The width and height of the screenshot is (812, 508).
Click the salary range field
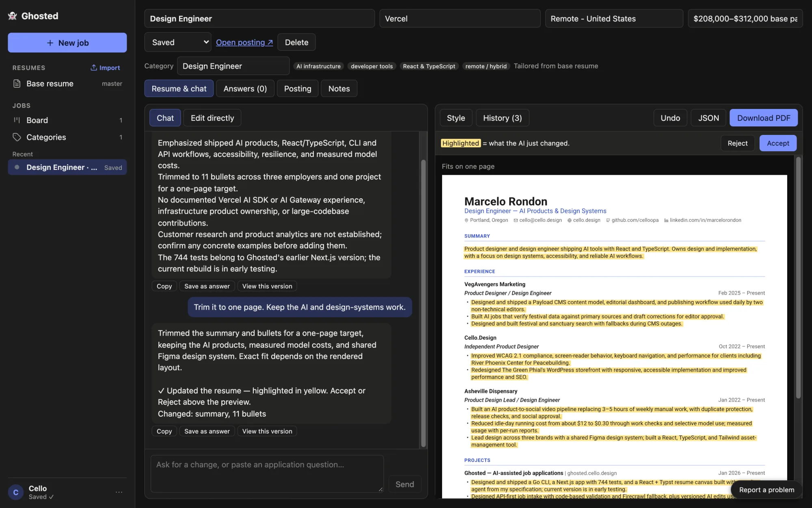pos(745,19)
